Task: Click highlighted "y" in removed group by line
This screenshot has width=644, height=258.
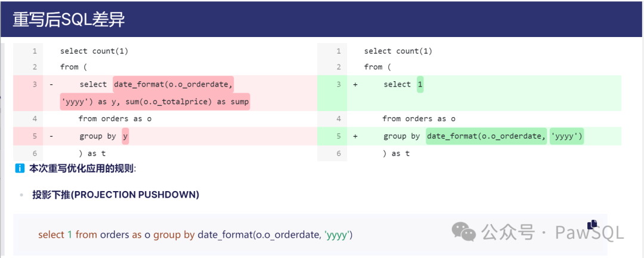Action: pos(125,136)
